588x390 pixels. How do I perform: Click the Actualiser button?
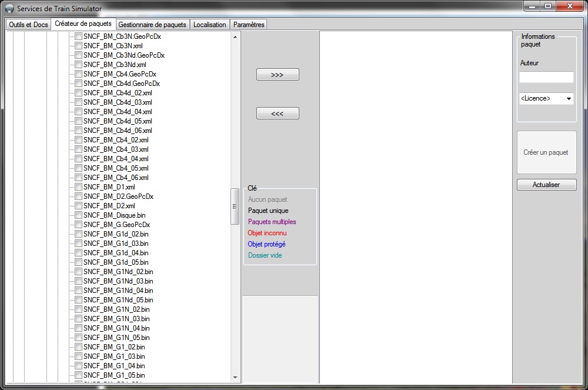546,185
